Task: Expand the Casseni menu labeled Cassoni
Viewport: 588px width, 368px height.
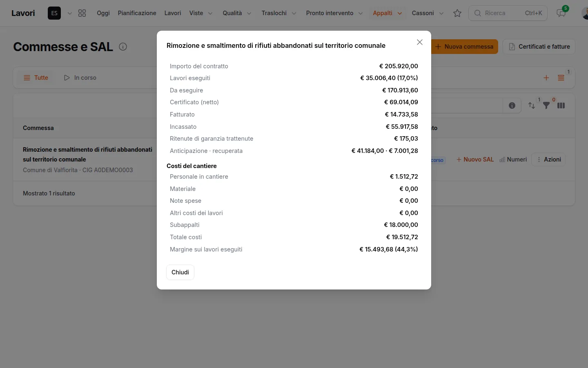Action: [x=428, y=13]
